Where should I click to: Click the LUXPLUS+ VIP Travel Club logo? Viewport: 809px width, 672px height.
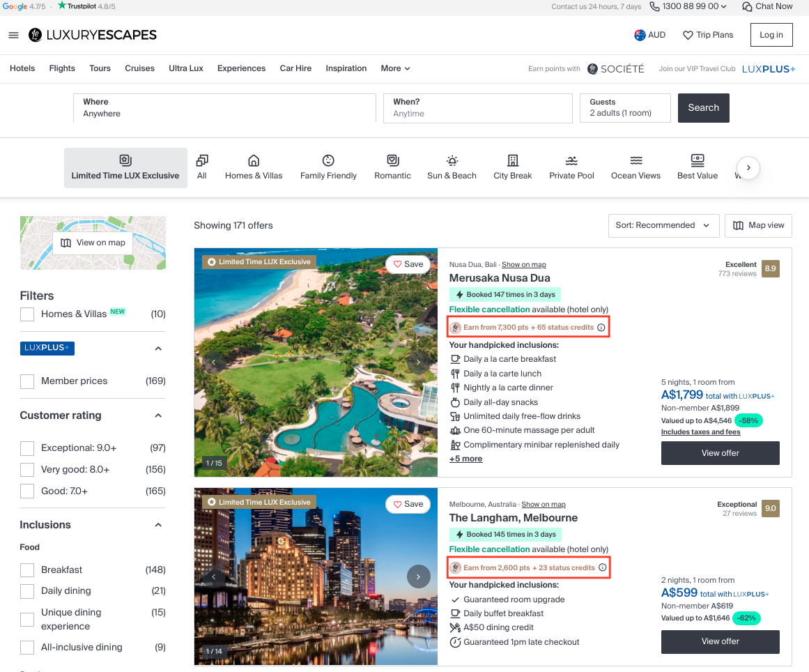tap(769, 68)
